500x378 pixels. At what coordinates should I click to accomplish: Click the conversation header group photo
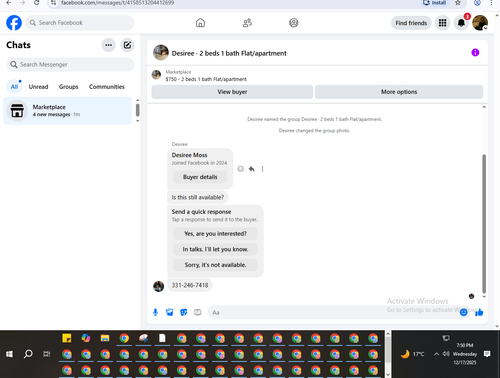tap(161, 52)
